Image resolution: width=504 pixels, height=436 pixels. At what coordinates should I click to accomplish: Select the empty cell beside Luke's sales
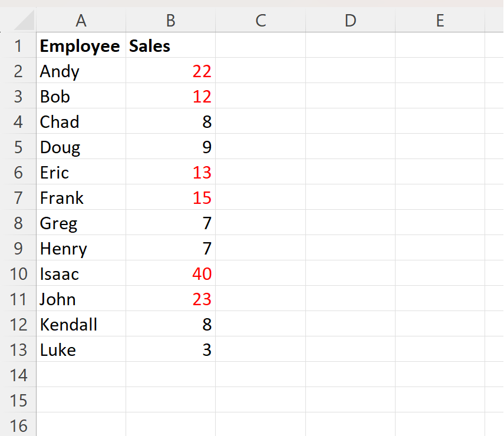pos(260,350)
